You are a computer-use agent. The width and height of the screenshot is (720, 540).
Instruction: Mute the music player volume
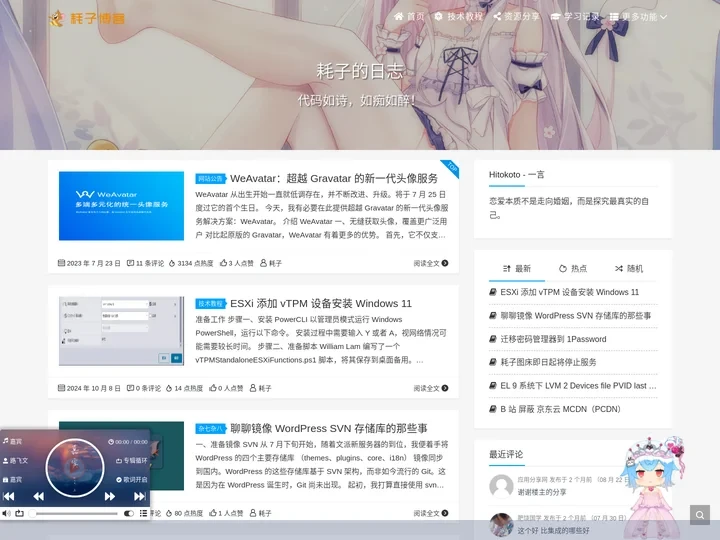pyautogui.click(x=6, y=513)
